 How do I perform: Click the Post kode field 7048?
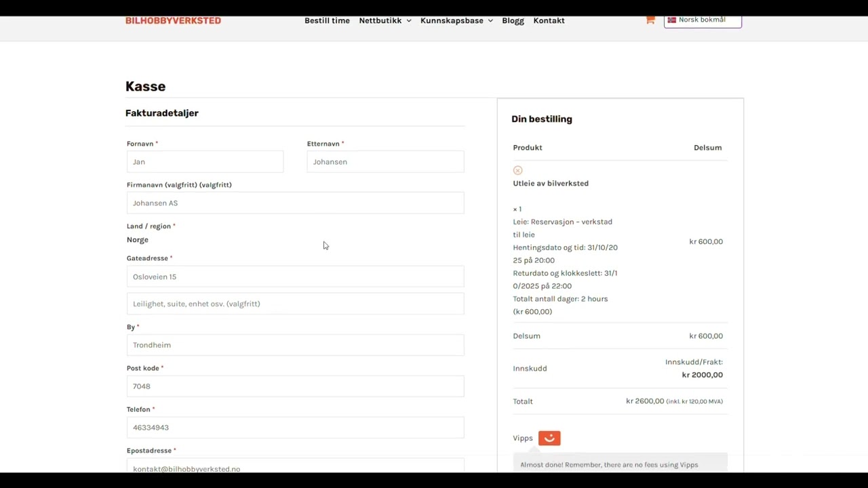(x=295, y=386)
